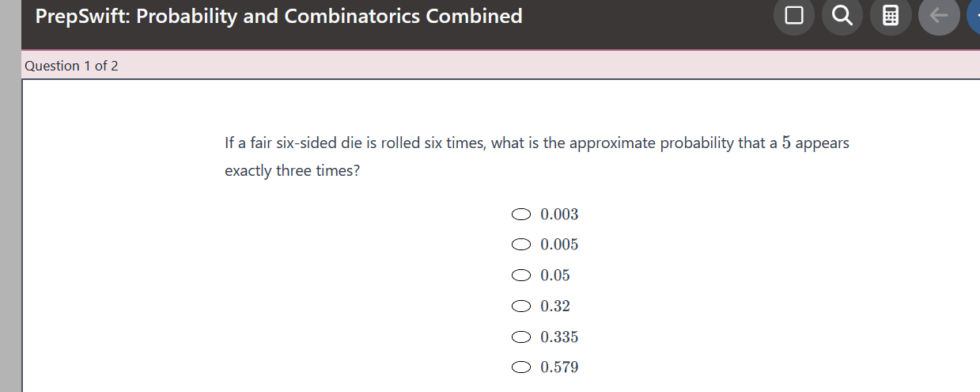This screenshot has height=392, width=980.
Task: Mark 0.335 as the answer
Action: 521,337
